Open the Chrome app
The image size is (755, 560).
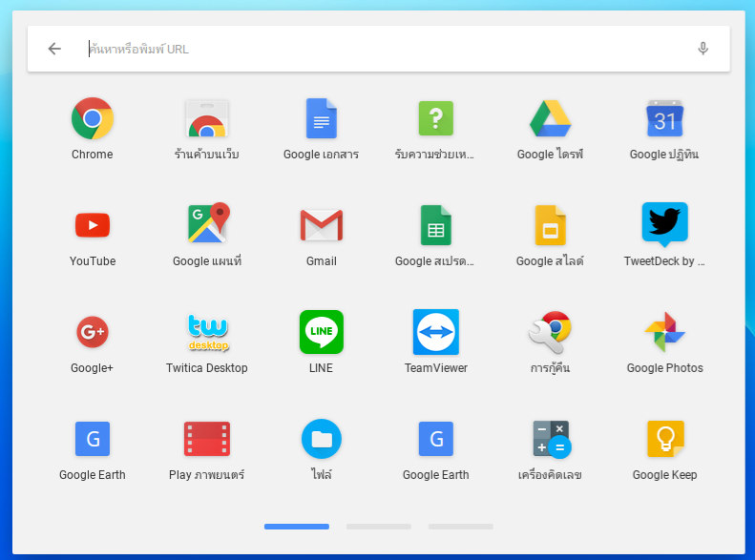point(92,118)
